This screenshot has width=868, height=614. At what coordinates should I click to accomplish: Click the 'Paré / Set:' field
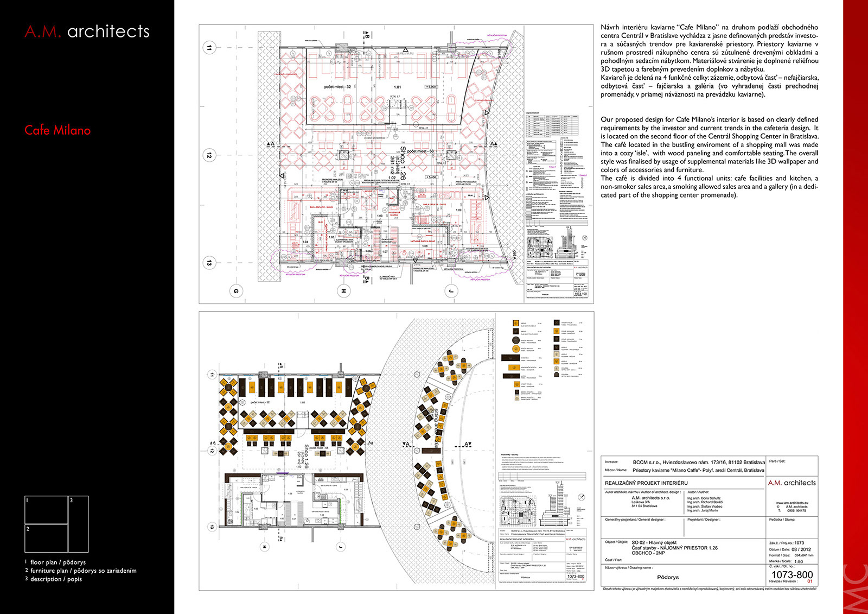(793, 466)
